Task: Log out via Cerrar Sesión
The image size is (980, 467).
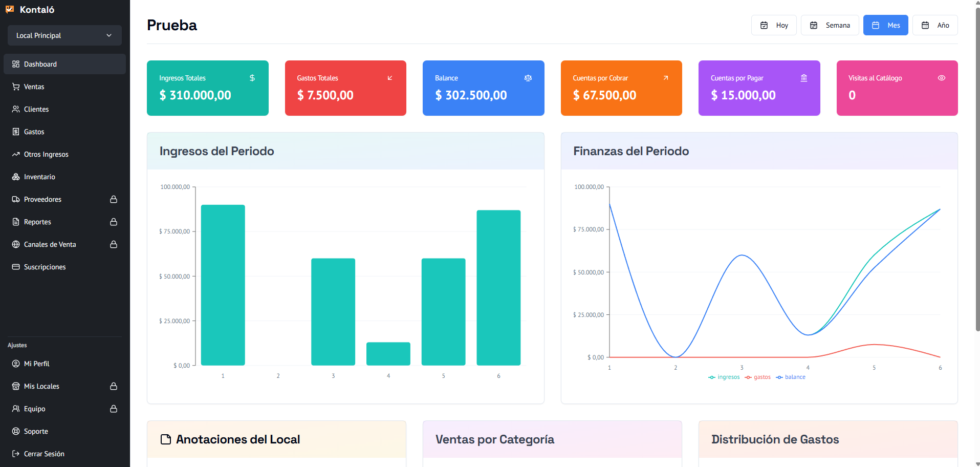Action: coord(44,454)
